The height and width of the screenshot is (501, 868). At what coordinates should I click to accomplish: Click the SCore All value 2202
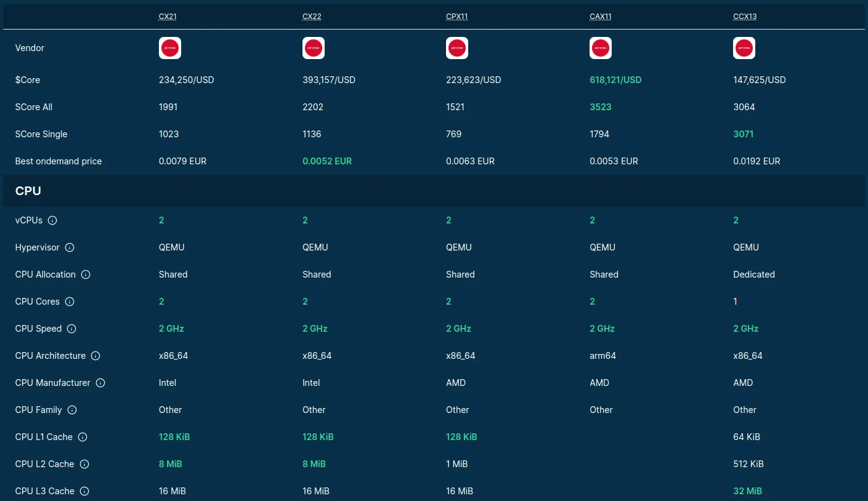(312, 107)
